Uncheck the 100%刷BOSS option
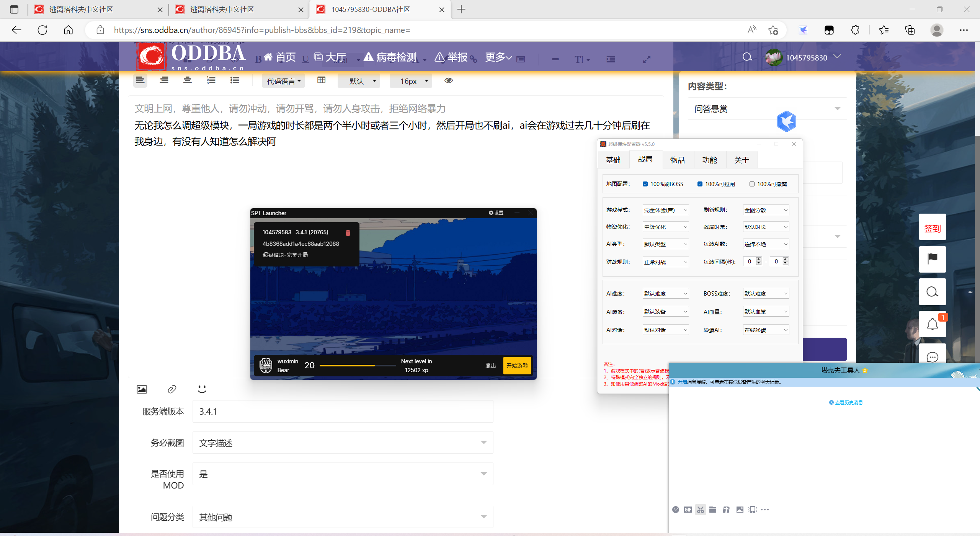This screenshot has width=980, height=536. click(645, 184)
